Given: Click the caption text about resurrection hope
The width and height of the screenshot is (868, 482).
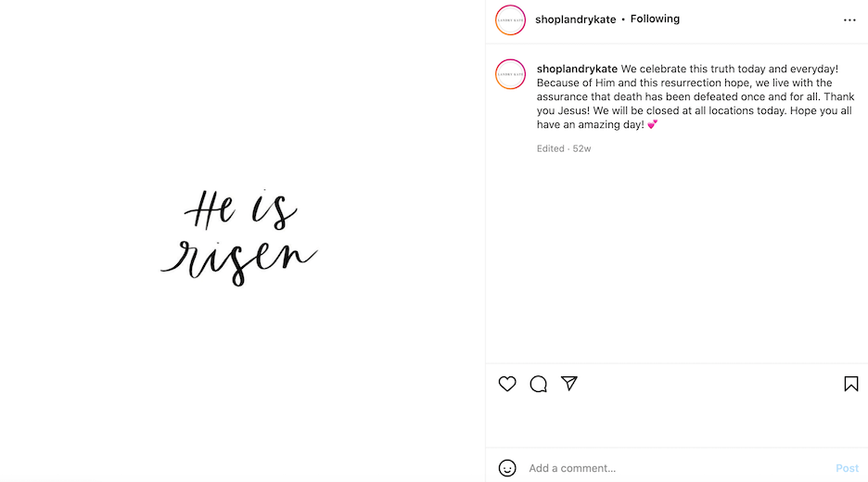Looking at the screenshot, I should tap(696, 96).
